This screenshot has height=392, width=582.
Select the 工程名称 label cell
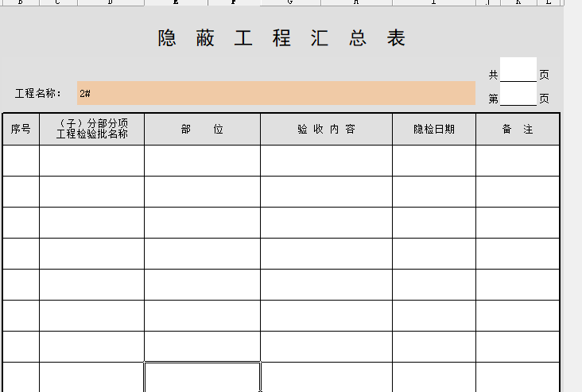click(x=38, y=94)
